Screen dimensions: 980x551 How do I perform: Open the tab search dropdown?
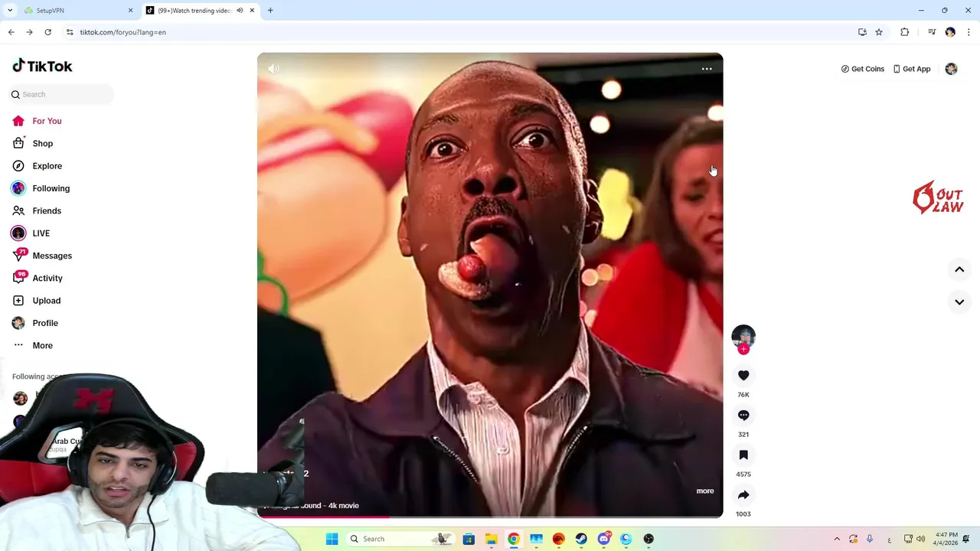click(x=10, y=11)
